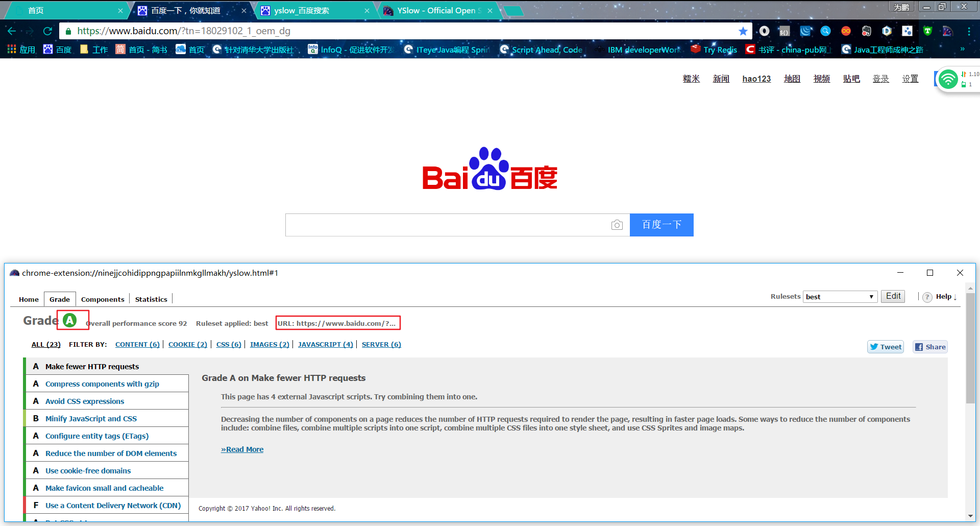980x526 pixels.
Task: Click the green T shield extension icon
Action: point(927,31)
